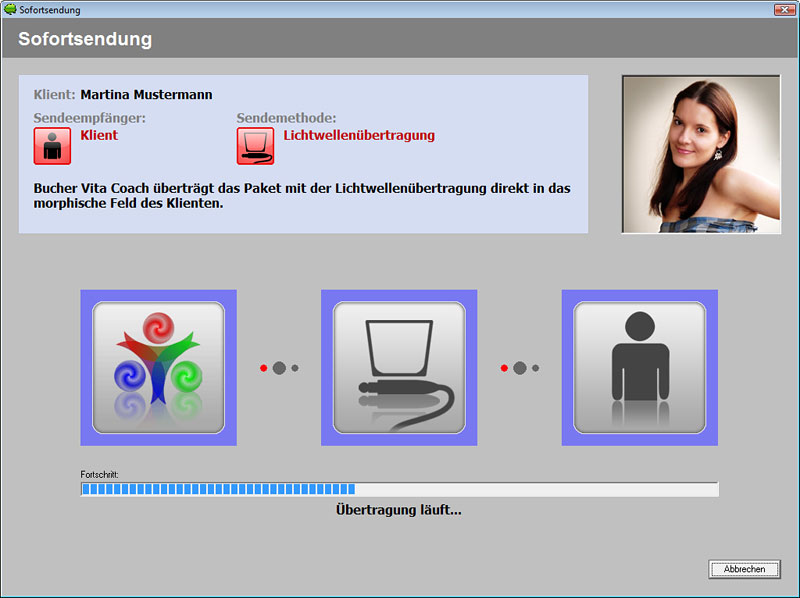This screenshot has width=800, height=598.
Task: Click the large gray person recipient icon
Action: click(x=639, y=367)
